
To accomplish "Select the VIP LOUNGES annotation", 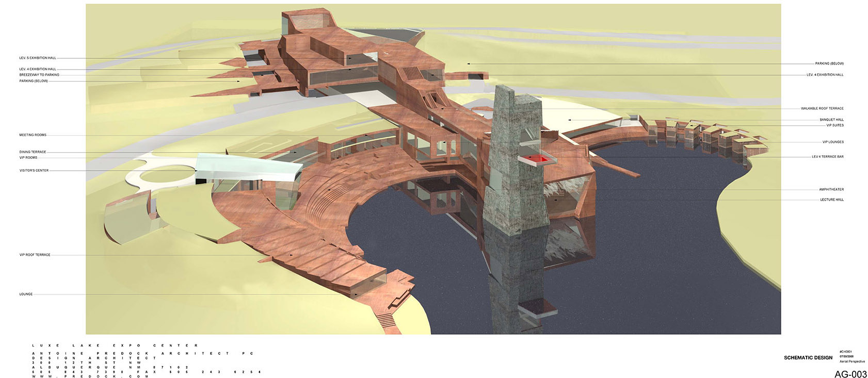I will tap(833, 142).
